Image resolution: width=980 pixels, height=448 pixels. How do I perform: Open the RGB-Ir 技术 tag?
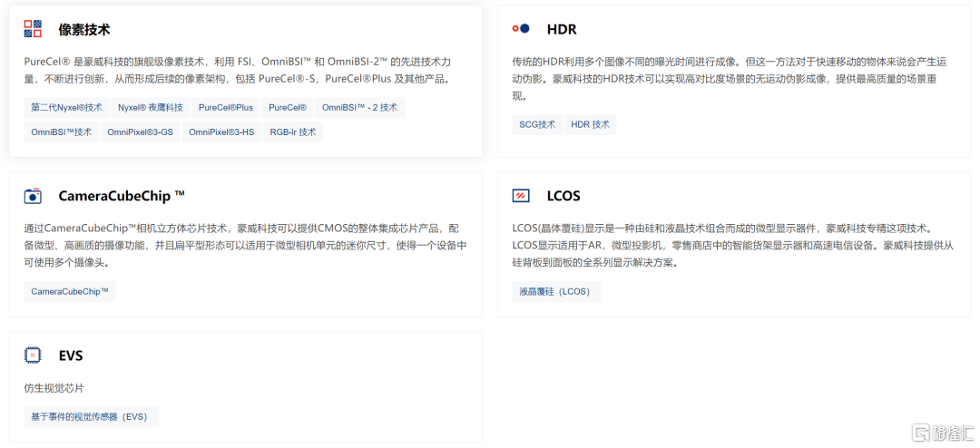[x=293, y=131]
